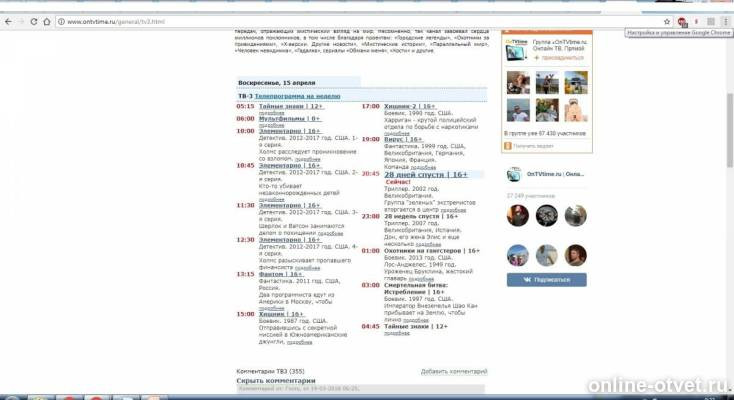Open the browser home page icon
734x400 pixels.
coord(47,22)
